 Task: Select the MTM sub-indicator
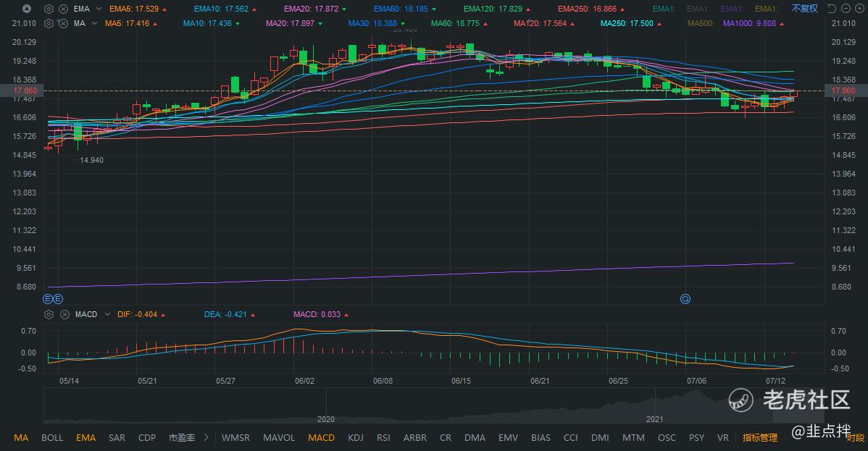coord(633,438)
